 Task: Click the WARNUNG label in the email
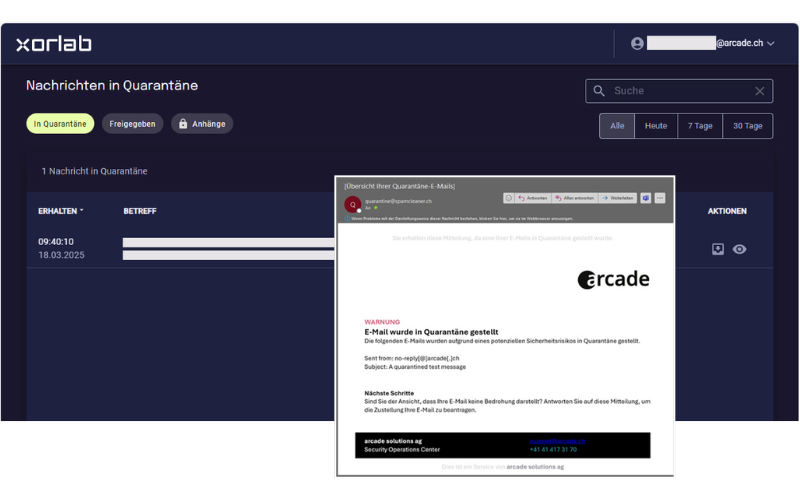pos(382,322)
